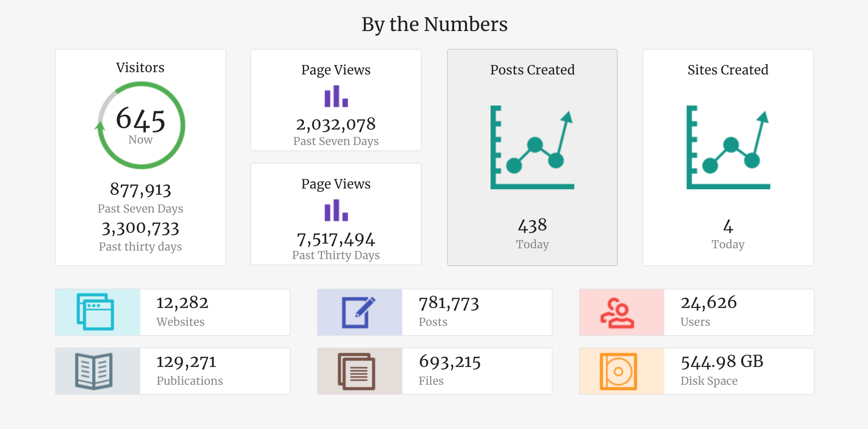The image size is (868, 429).
Task: Click the Sites Created card
Action: click(x=728, y=157)
